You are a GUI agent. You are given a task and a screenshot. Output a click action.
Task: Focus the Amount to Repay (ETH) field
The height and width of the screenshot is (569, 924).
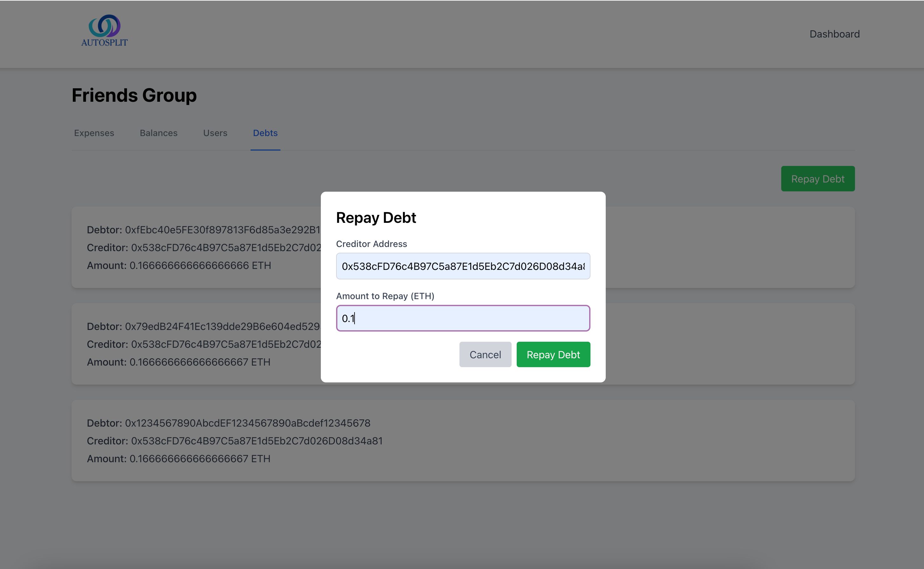(x=463, y=319)
